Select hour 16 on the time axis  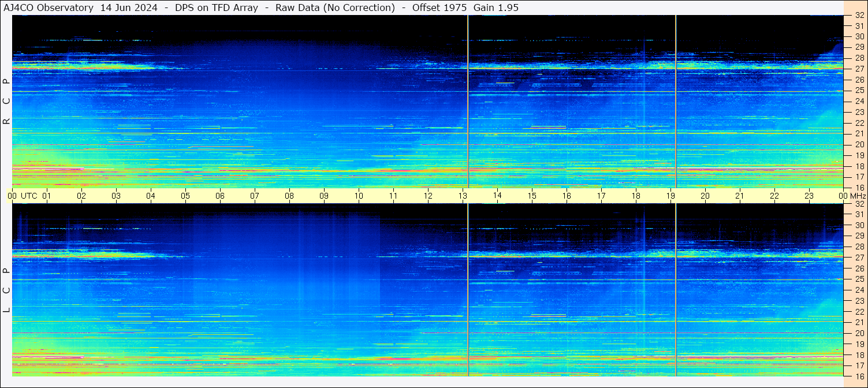(x=567, y=196)
